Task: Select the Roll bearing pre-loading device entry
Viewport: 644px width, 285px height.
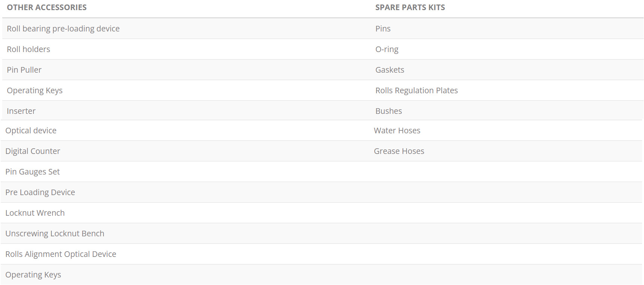Action: pyautogui.click(x=63, y=29)
